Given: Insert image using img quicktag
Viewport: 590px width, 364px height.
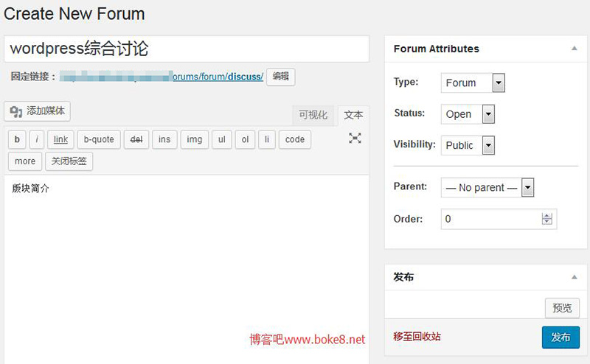Looking at the screenshot, I should [195, 139].
